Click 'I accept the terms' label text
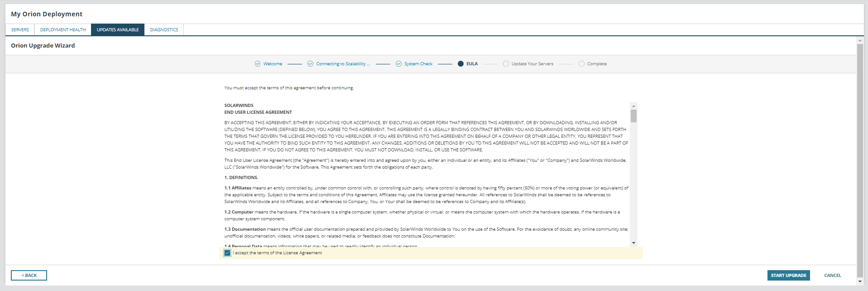The height and width of the screenshot is (291, 868). tap(277, 253)
